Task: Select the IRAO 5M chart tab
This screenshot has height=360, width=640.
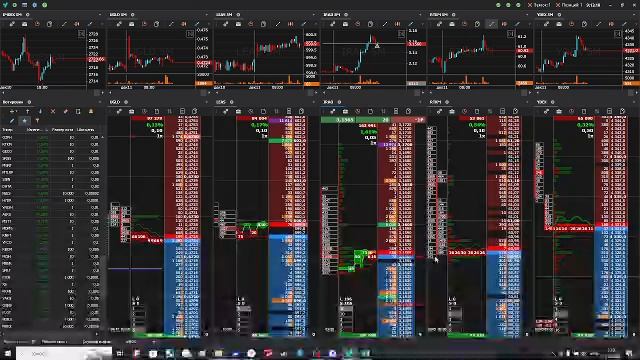Action: pyautogui.click(x=331, y=15)
